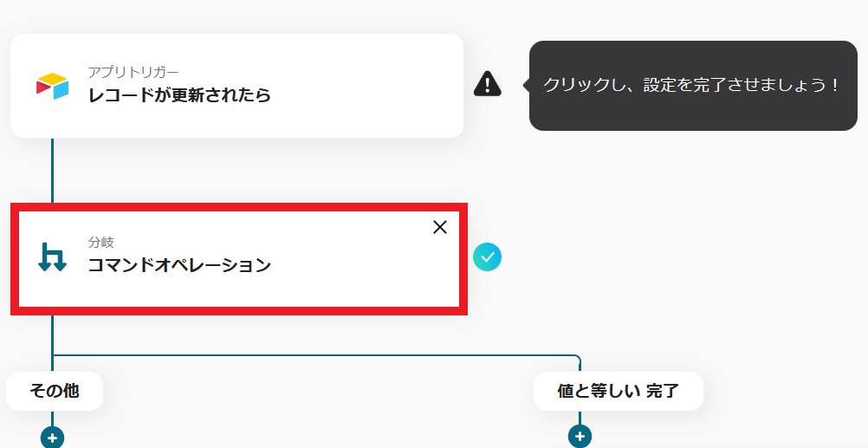Click the black warning triangle icon
Screen dimensions: 868x448
(x=488, y=84)
